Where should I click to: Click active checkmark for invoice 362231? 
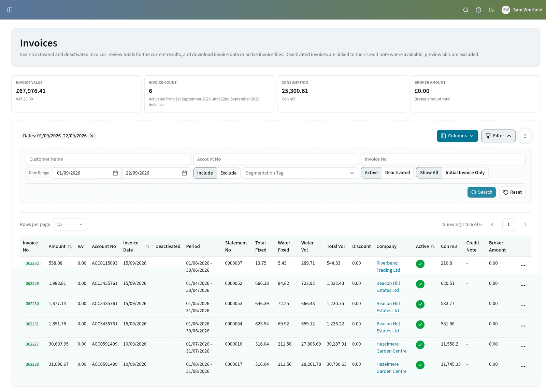coord(420,325)
